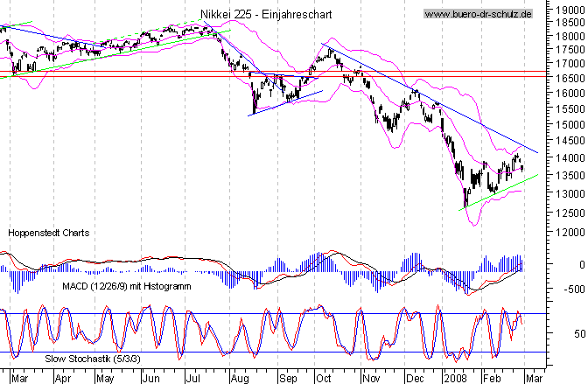Click the 50 stochastic scale label
Screen dimensions: 588x384
point(578,334)
